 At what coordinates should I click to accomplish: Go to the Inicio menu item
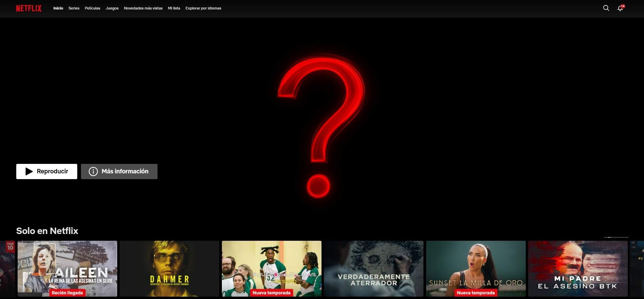[58, 8]
